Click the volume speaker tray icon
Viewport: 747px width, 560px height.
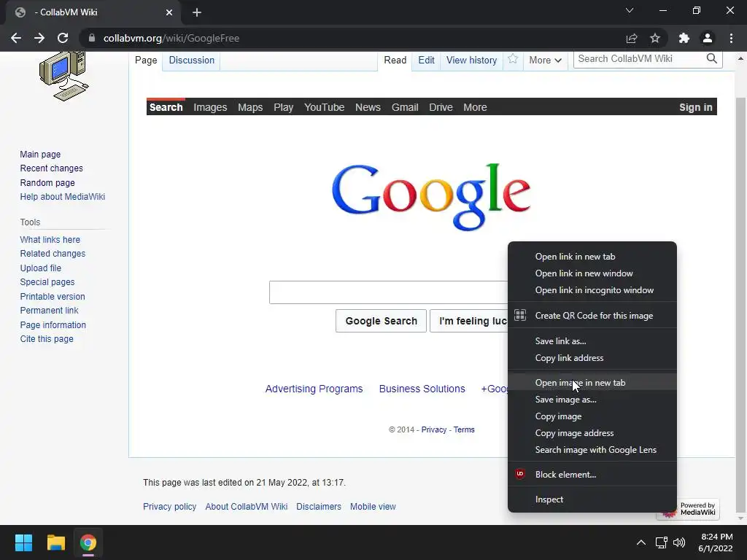click(x=679, y=542)
